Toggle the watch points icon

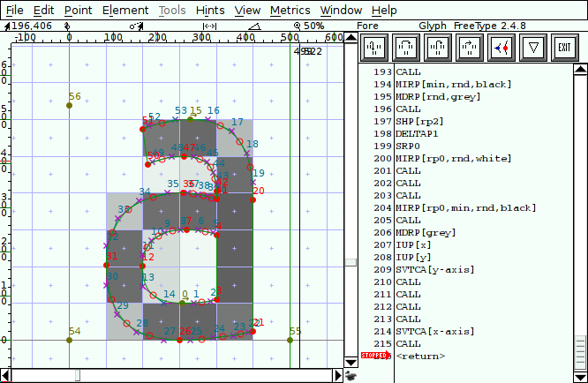pyautogui.click(x=501, y=46)
